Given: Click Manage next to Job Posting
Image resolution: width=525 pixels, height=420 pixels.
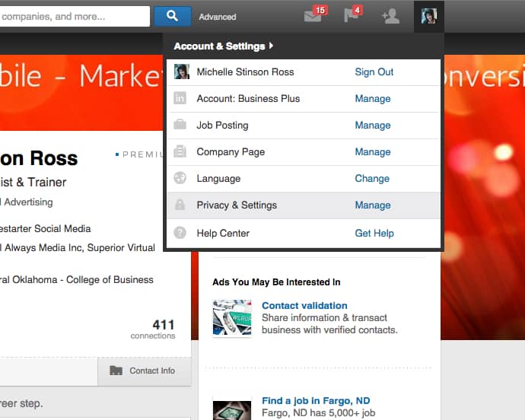Looking at the screenshot, I should [x=373, y=125].
